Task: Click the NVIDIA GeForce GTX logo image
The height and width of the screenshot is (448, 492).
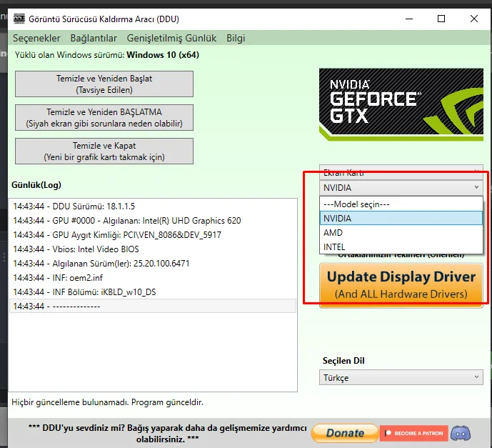Action: (x=401, y=104)
